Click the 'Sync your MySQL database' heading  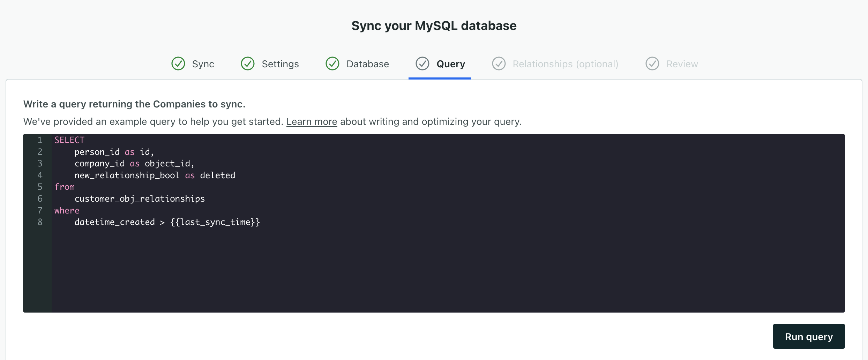pos(434,26)
